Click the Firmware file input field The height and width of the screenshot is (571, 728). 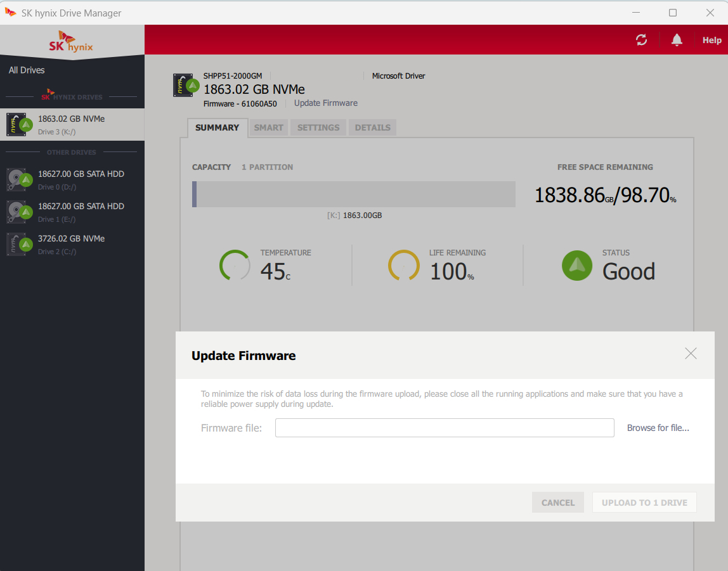point(445,428)
